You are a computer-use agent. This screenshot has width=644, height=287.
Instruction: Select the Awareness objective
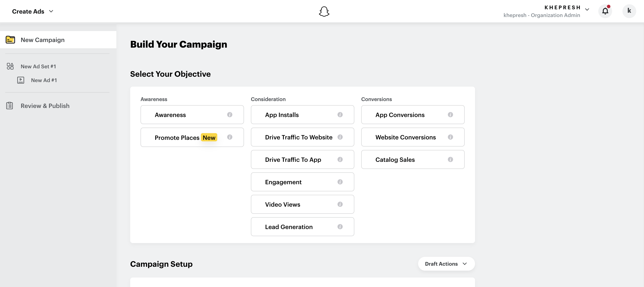(x=192, y=115)
